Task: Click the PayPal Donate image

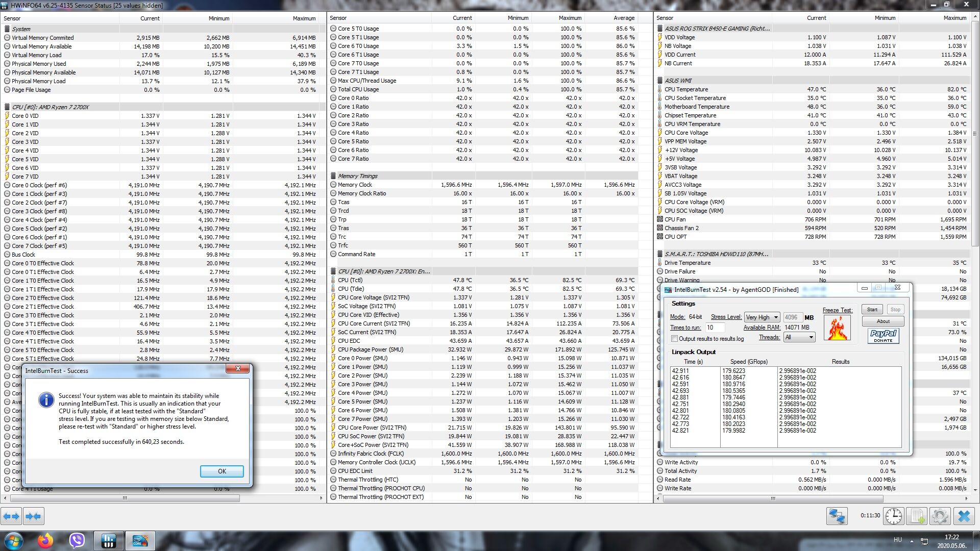Action: click(x=883, y=336)
